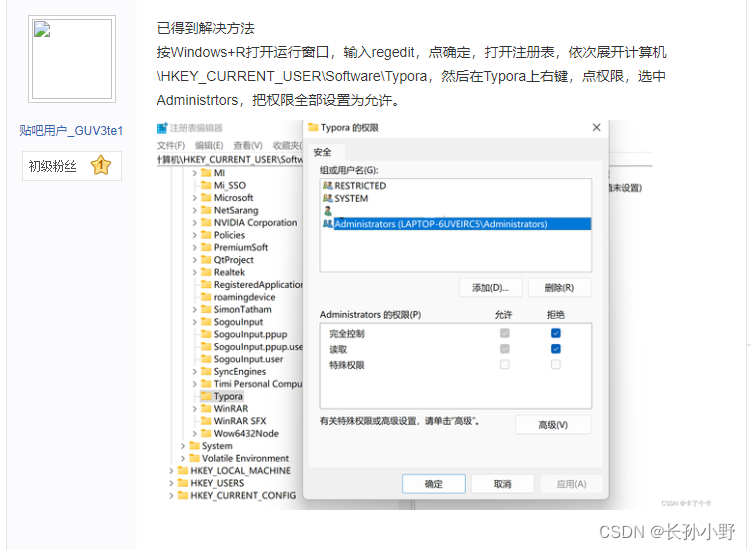Open the 文件(F) menu
The height and width of the screenshot is (550, 751).
click(x=171, y=145)
